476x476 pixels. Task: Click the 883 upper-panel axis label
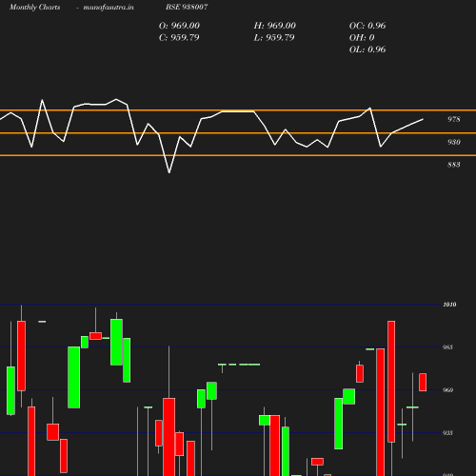pyautogui.click(x=454, y=165)
